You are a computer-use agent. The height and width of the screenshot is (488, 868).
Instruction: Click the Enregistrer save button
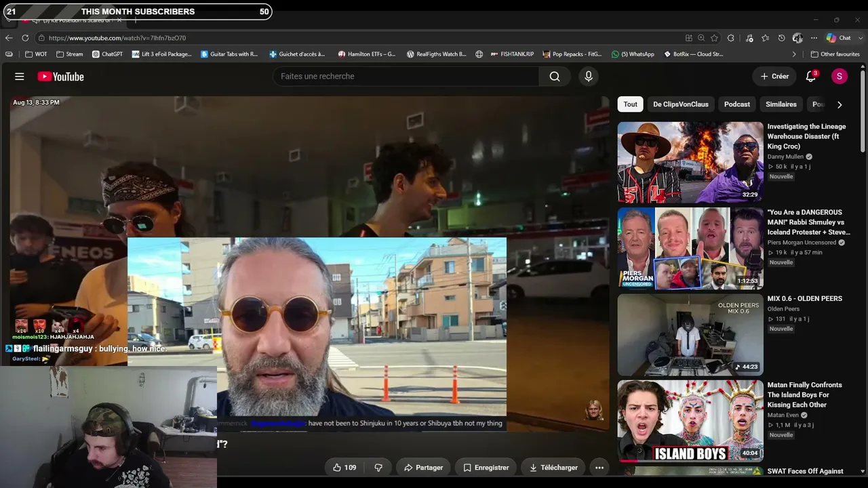point(486,468)
